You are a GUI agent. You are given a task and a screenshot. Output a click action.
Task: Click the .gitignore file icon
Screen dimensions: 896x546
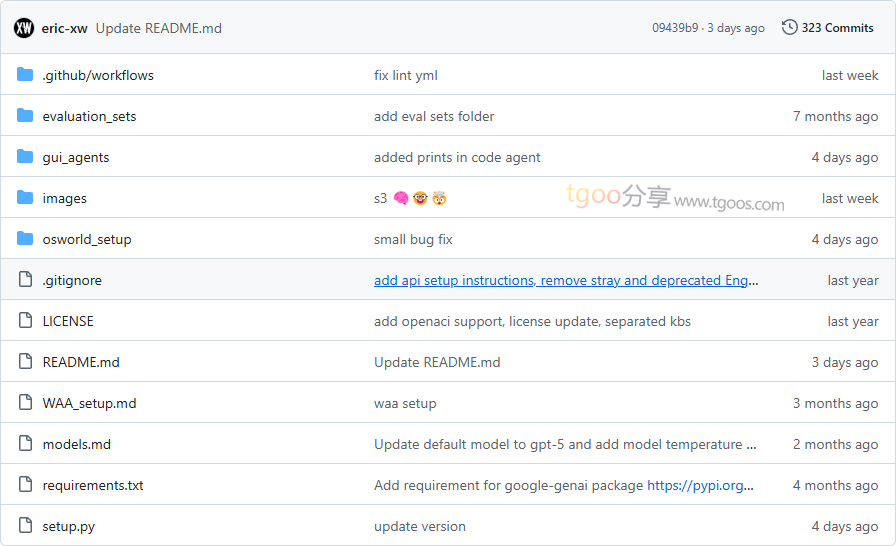[x=25, y=280]
